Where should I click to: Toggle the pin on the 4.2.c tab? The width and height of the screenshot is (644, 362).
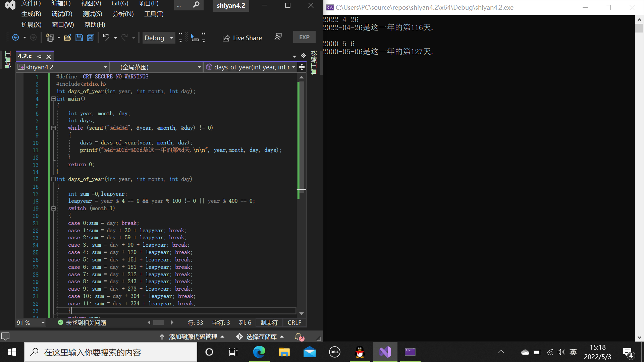click(40, 56)
